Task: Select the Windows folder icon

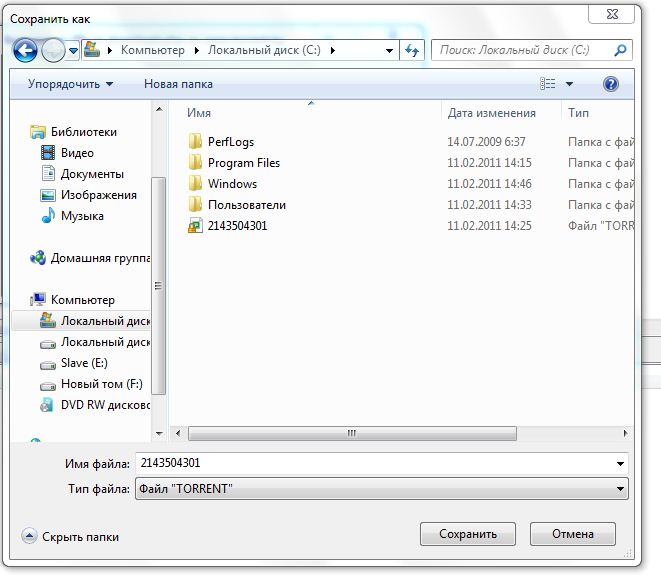Action: (195, 183)
